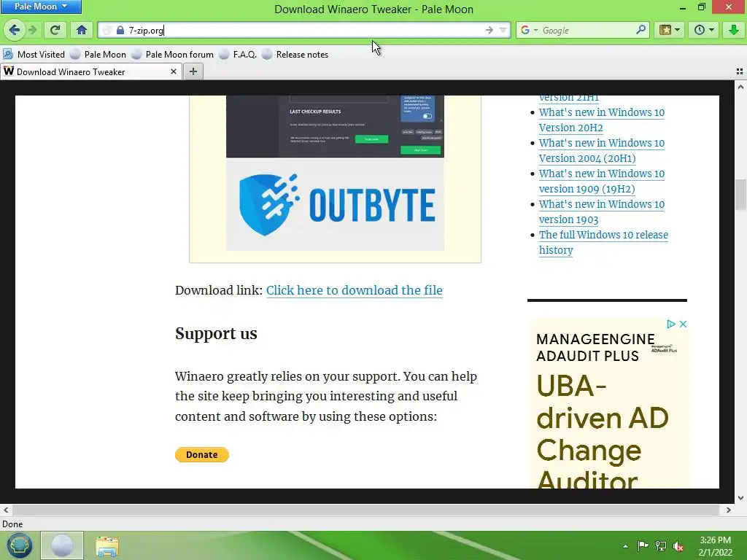Click the vertical scrollbar thumb
This screenshot has width=747, height=560.
pyautogui.click(x=740, y=194)
